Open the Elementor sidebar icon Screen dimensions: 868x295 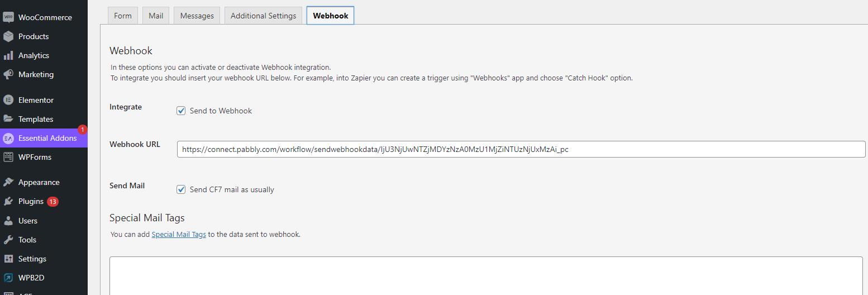(8, 100)
